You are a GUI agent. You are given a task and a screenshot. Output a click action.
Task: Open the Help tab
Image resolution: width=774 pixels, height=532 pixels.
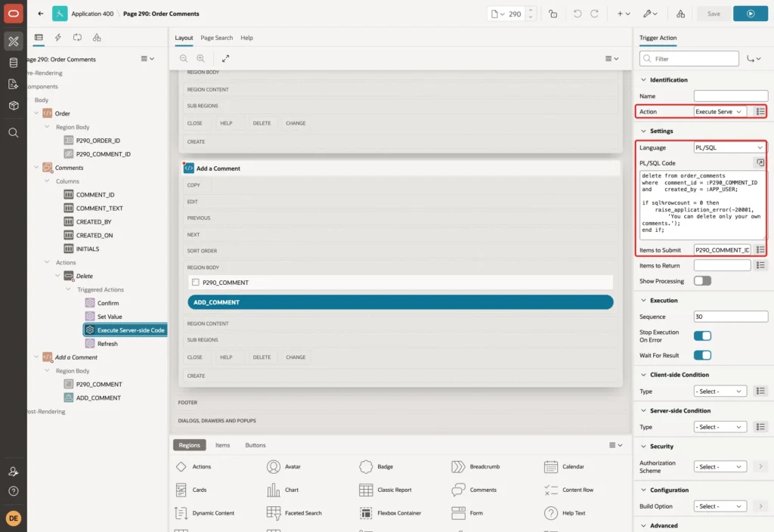coord(246,38)
